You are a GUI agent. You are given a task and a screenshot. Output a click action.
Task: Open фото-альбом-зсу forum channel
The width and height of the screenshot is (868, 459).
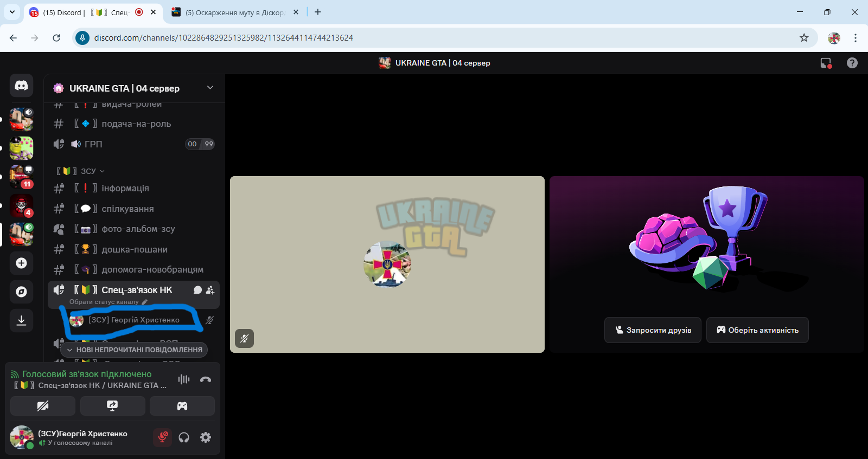134,229
